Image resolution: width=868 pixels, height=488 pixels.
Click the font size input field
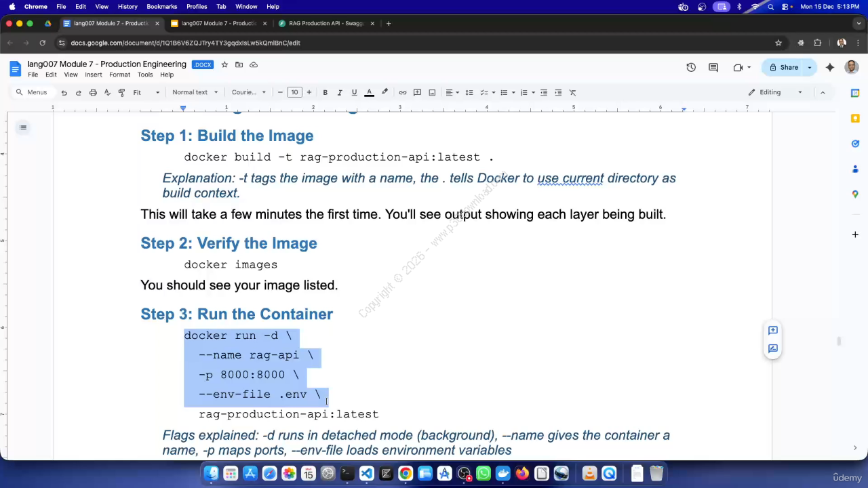click(294, 92)
